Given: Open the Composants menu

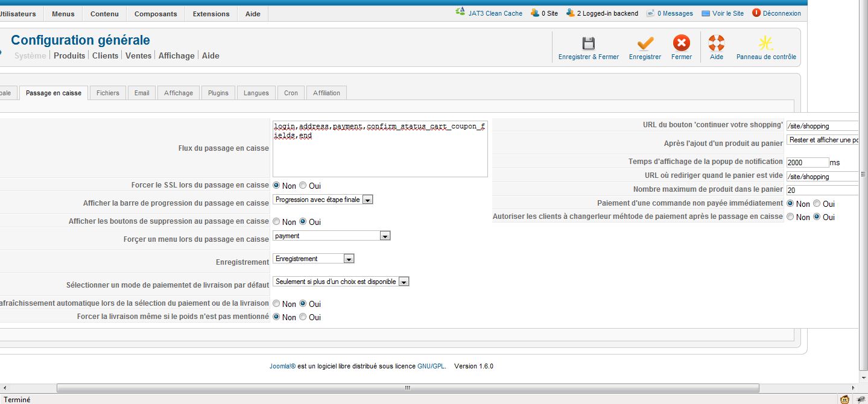Looking at the screenshot, I should click(156, 14).
